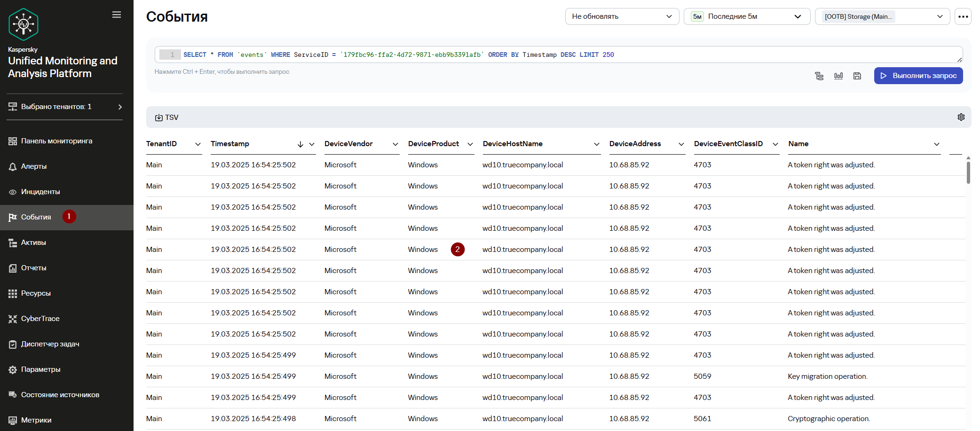The image size is (980, 431).
Task: Click the tenants selector icon
Action: pos(13,107)
